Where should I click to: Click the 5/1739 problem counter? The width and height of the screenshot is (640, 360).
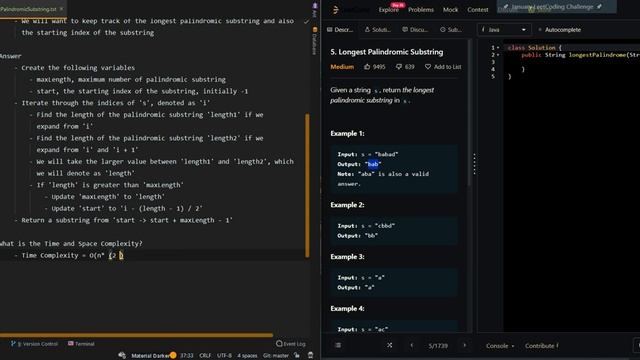tap(438, 346)
